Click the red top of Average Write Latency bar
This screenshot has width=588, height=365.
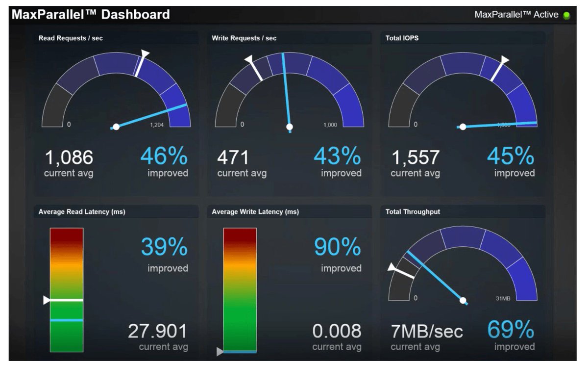click(x=240, y=235)
